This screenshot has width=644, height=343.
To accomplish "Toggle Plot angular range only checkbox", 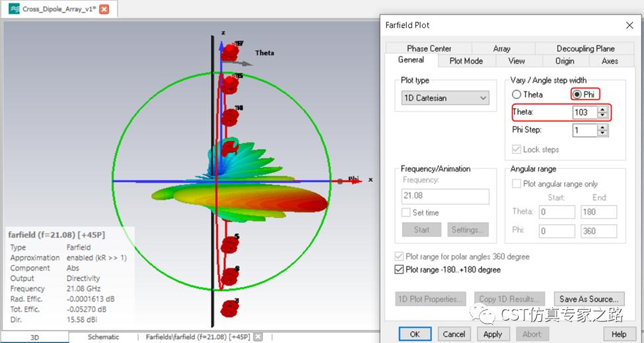I will click(517, 184).
